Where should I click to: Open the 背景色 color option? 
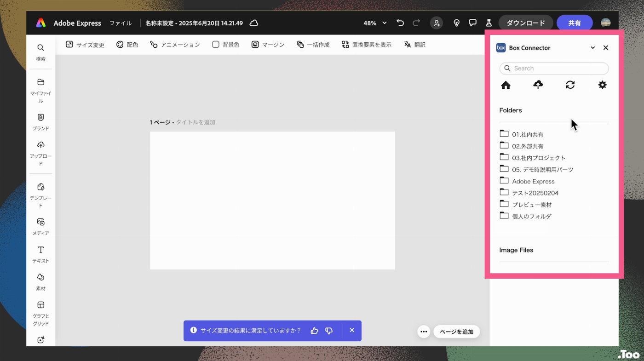[225, 45]
